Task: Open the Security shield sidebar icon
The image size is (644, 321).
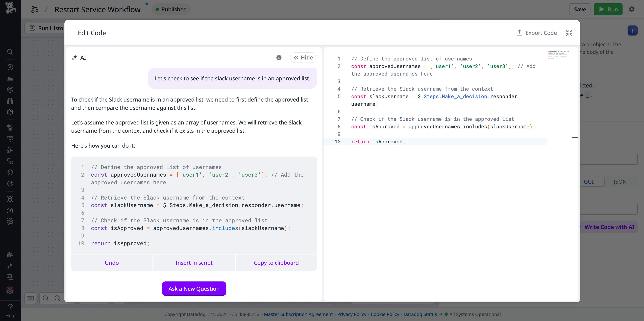Action: pyautogui.click(x=10, y=172)
